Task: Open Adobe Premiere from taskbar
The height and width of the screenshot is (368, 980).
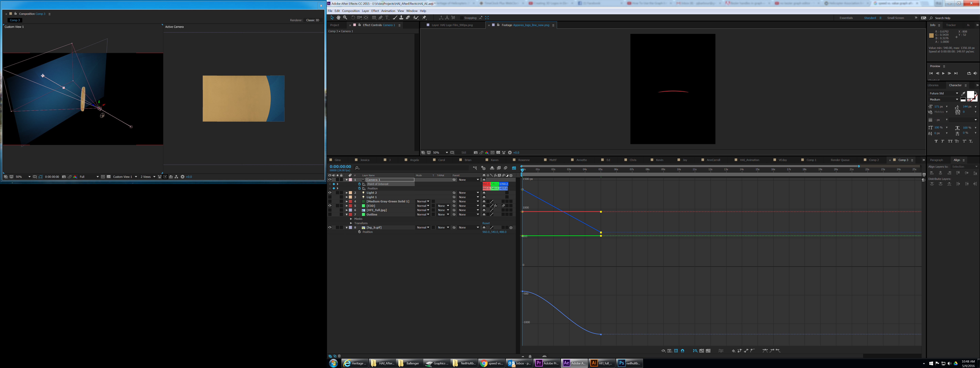Action: [x=547, y=363]
